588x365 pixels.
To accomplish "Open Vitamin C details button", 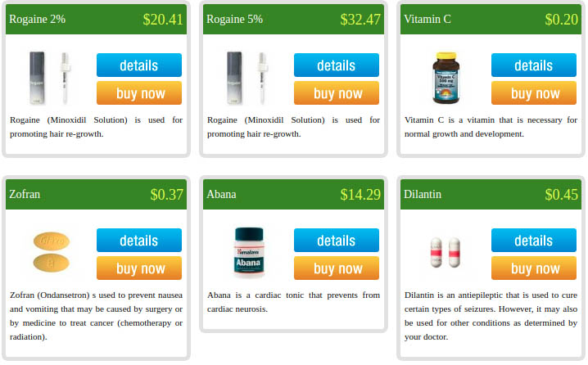I will [534, 65].
